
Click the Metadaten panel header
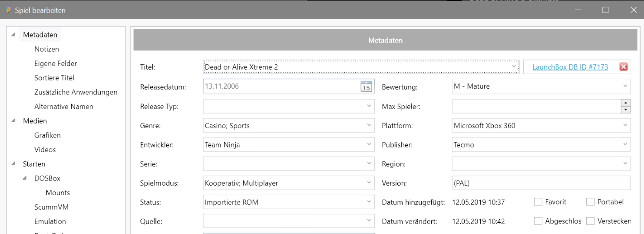click(385, 40)
